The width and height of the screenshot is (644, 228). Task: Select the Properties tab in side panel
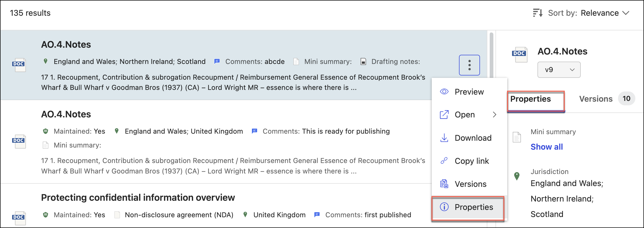click(x=530, y=99)
